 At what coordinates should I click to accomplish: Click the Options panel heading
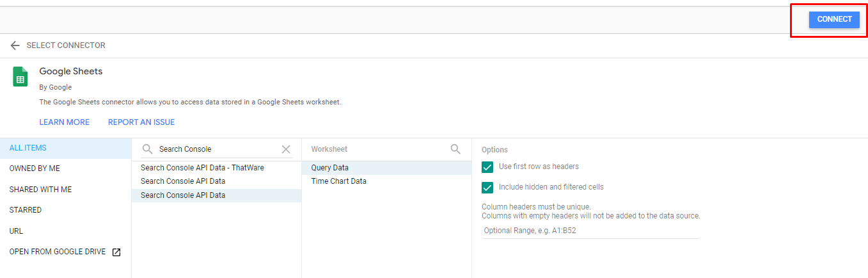(x=494, y=150)
